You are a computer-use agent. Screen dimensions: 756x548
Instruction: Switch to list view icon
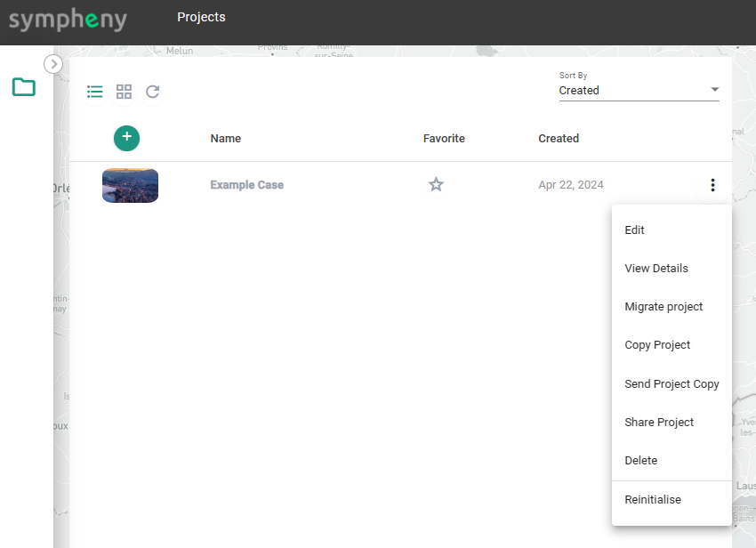tap(95, 92)
